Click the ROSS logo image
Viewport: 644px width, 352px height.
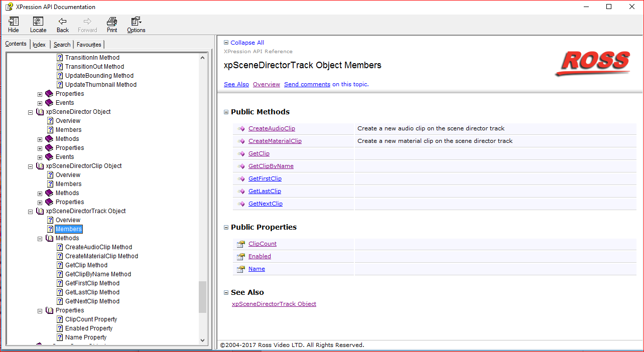pyautogui.click(x=593, y=63)
